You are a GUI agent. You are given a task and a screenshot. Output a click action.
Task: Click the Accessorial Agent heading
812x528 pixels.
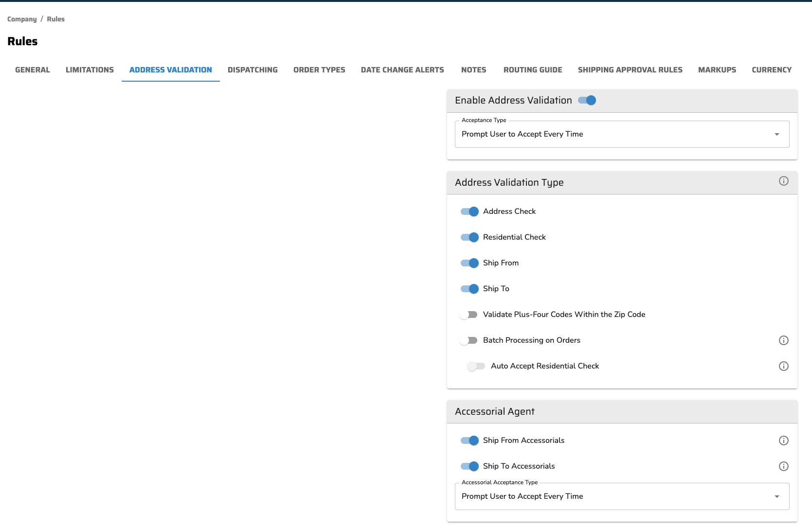[495, 411]
